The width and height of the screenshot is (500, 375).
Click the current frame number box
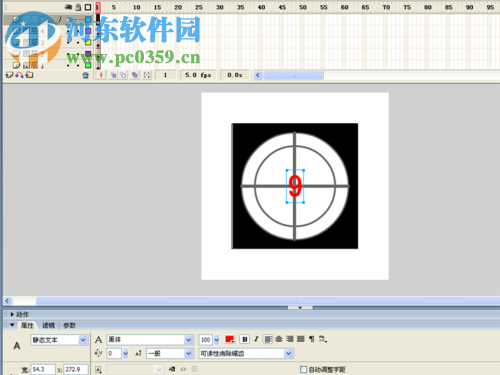tap(165, 75)
